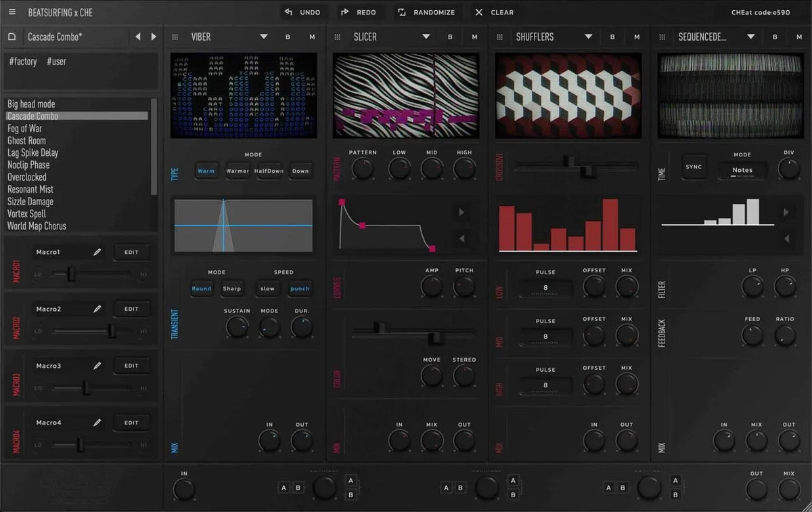Click the drag-handle grid icon on VIBER module

pos(175,37)
